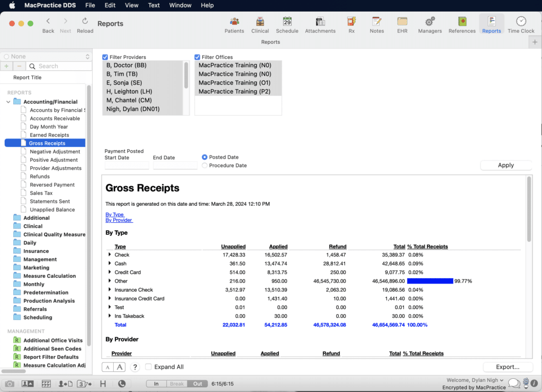Open the chat bubbles messaging icon

[x=514, y=383]
